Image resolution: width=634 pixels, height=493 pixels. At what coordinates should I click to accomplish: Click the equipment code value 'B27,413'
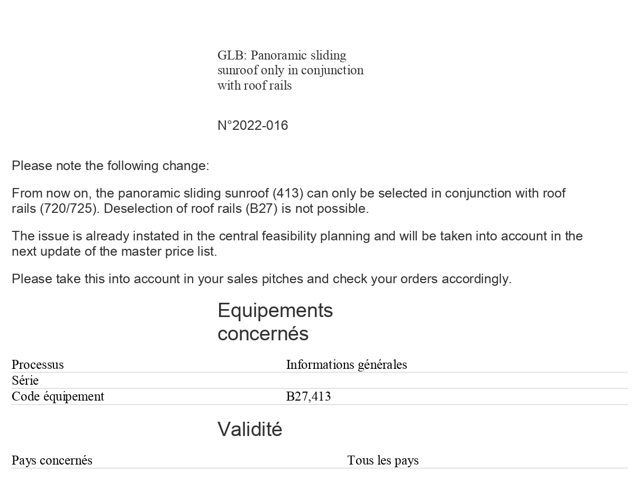click(308, 397)
